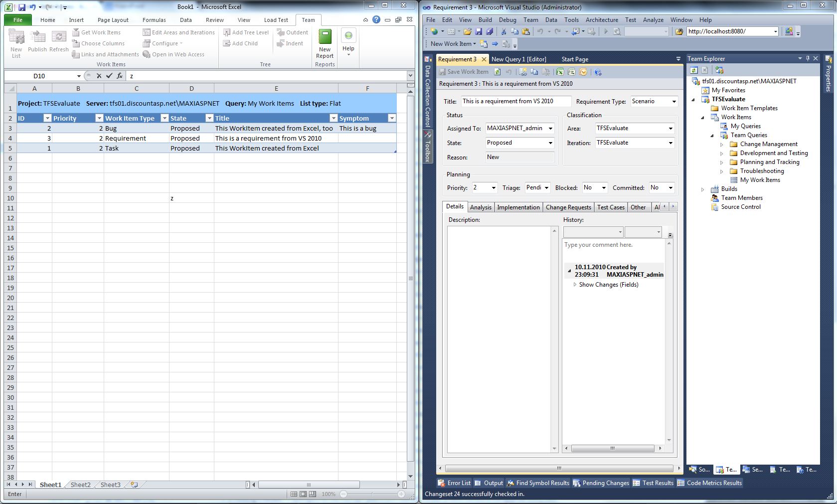The image size is (837, 504).
Task: Click the Paste icon in VS toolbar
Action: click(526, 31)
